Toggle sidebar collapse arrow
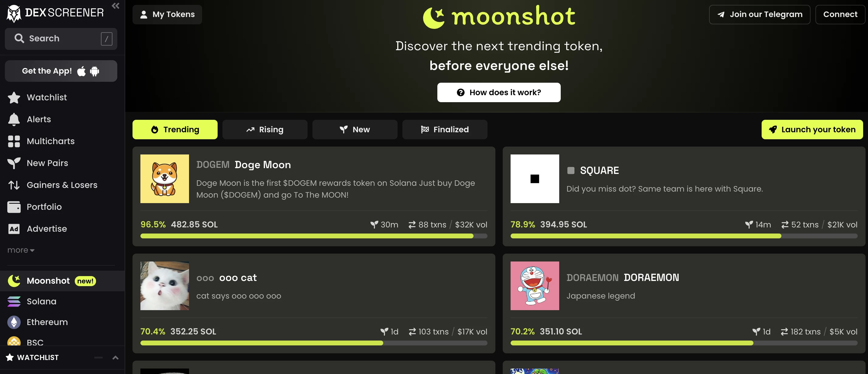 [115, 5]
